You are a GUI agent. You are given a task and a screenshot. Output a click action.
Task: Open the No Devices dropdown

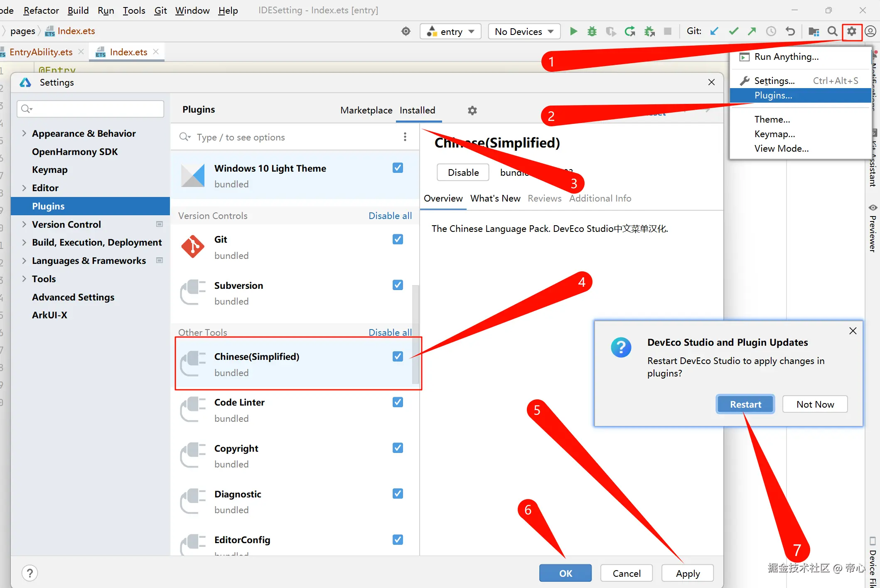[x=524, y=32]
